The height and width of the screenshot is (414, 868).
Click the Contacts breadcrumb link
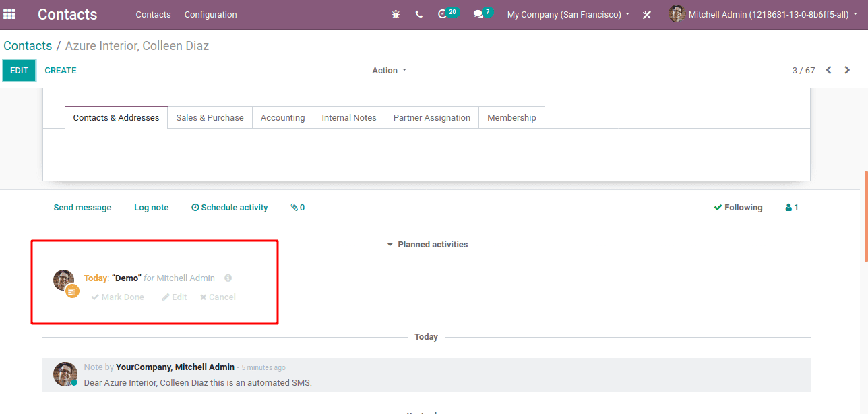tap(28, 46)
